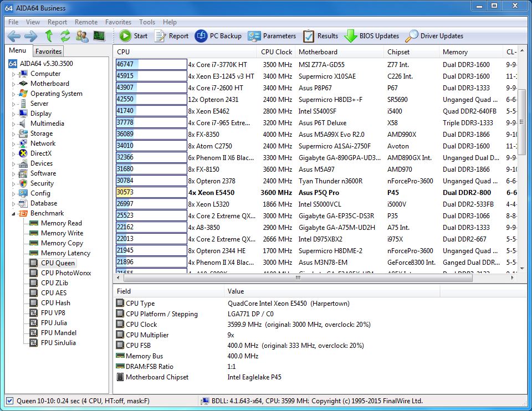Click the vertical scrollbar thumb of benchmark list
The height and width of the screenshot is (411, 532).
coord(521,122)
